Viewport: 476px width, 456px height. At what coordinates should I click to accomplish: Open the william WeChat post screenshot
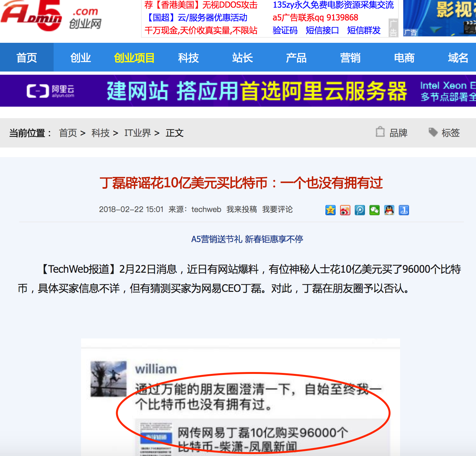point(241,397)
